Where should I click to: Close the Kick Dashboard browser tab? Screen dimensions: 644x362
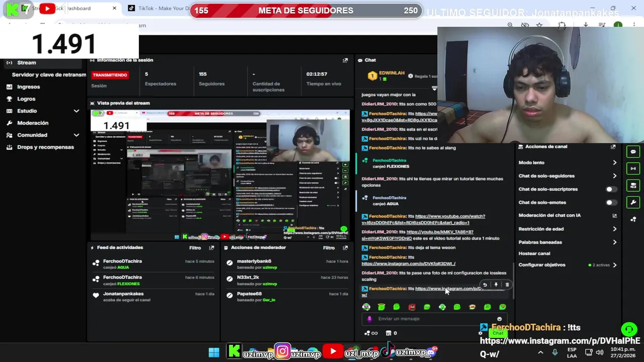click(x=114, y=9)
